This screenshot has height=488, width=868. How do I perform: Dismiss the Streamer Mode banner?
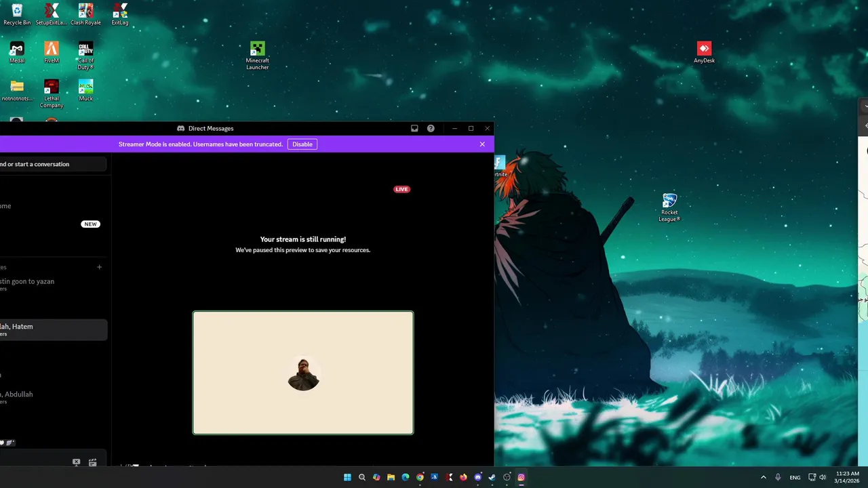coord(482,144)
